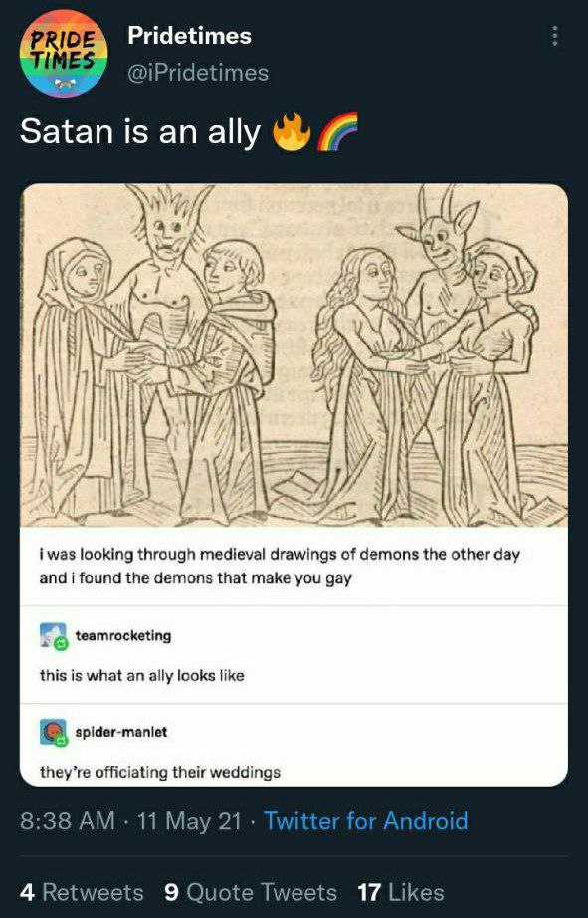Open the spider-manlet username
This screenshot has width=588, height=918.
click(x=121, y=731)
